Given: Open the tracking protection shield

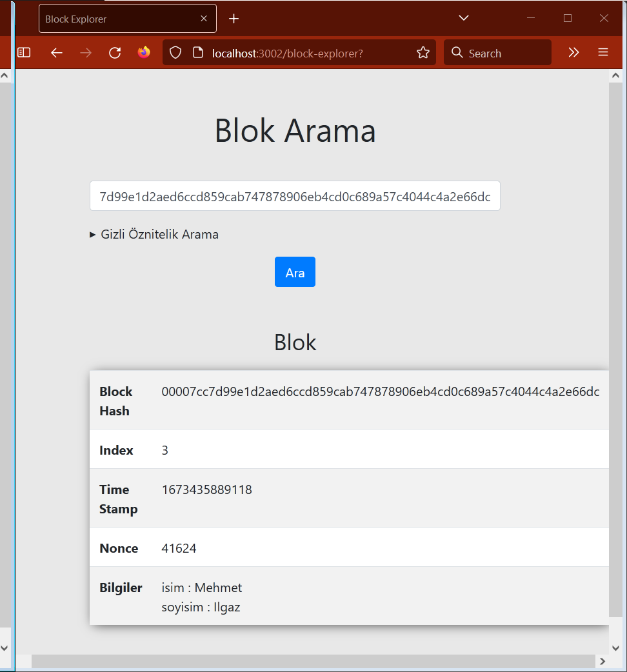Looking at the screenshot, I should (x=175, y=53).
